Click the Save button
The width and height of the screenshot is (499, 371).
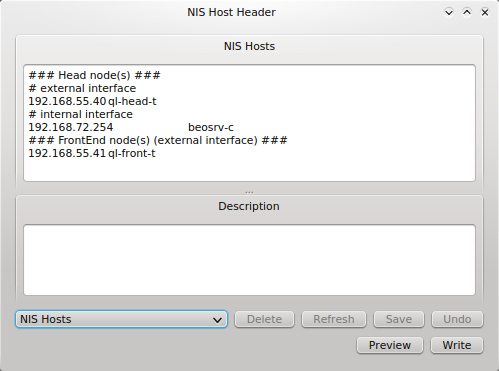399,319
